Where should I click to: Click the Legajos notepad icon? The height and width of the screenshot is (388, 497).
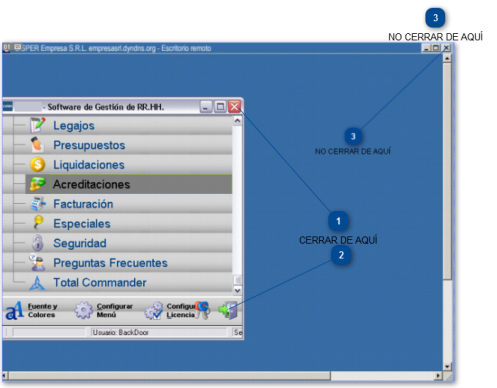(37, 125)
